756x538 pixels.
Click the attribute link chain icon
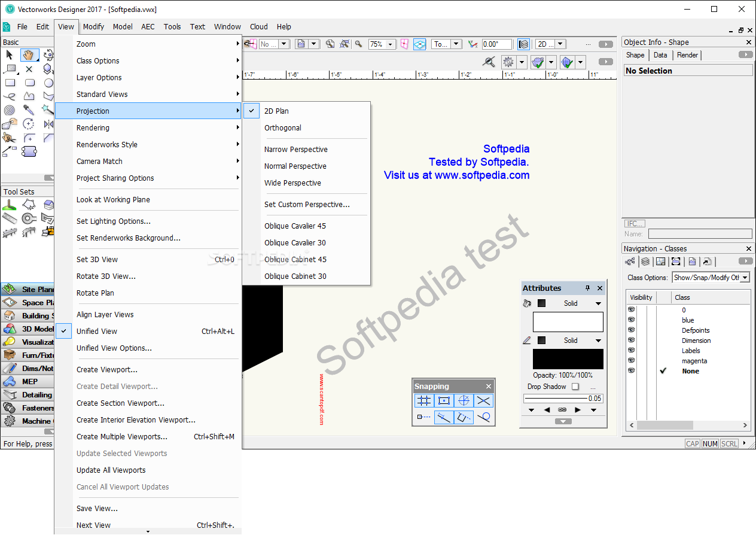pos(562,410)
